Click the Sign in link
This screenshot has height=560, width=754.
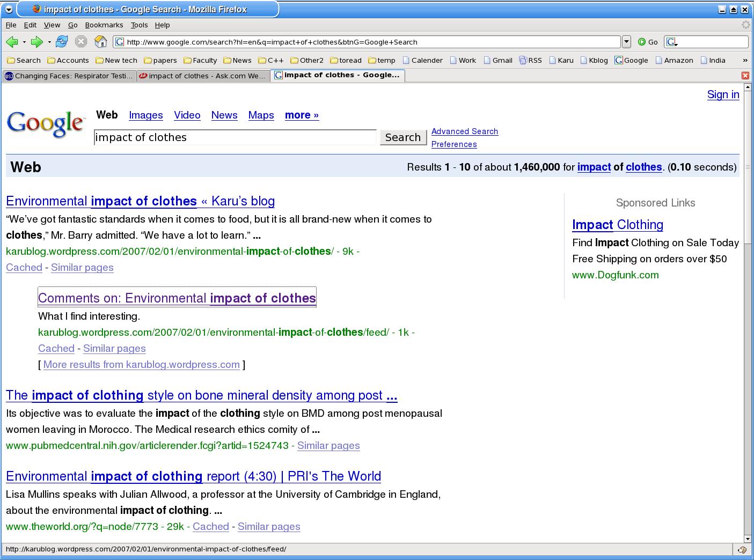coord(723,94)
